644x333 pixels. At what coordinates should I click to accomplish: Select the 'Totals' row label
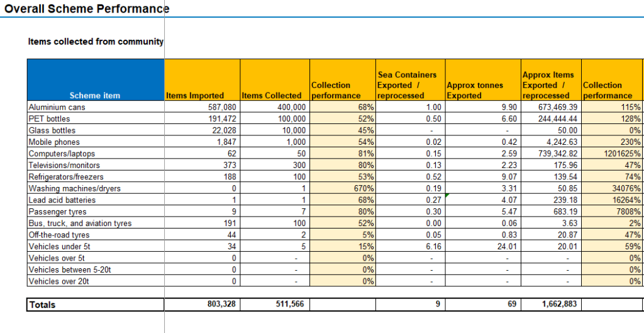pyautogui.click(x=96, y=305)
